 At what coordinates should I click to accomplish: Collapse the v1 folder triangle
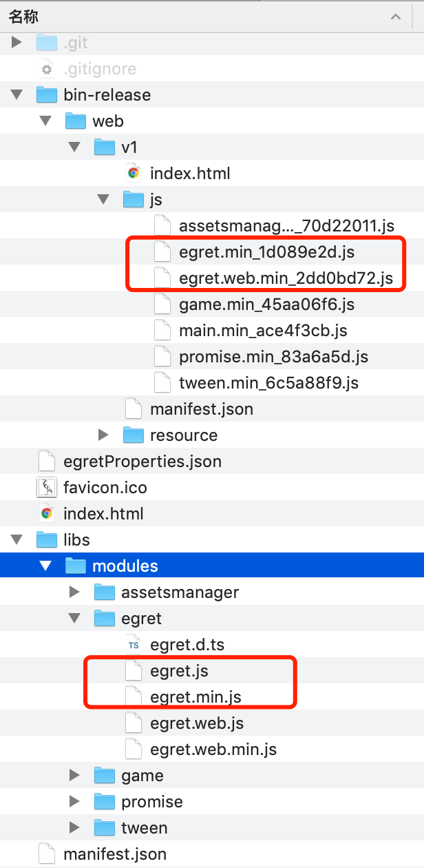pyautogui.click(x=75, y=147)
